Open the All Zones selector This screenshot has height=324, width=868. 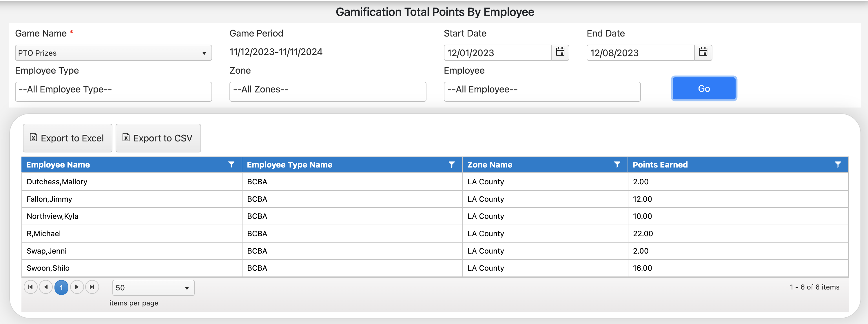[327, 91]
